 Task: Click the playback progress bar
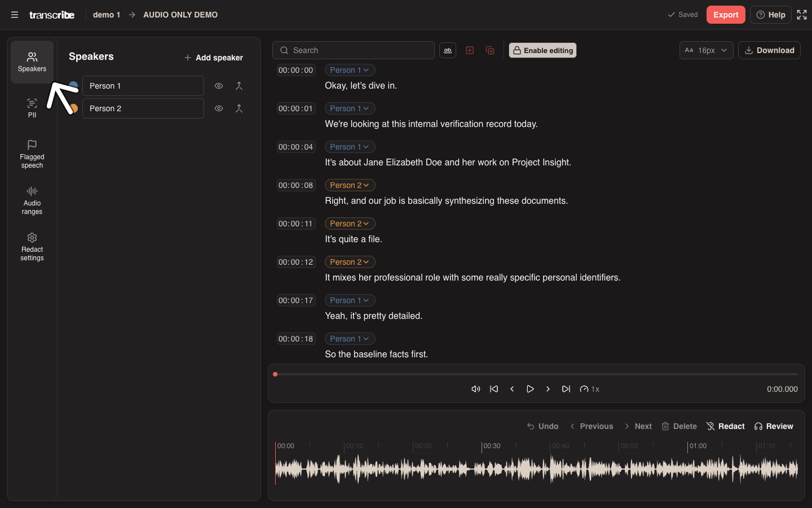[536, 374]
